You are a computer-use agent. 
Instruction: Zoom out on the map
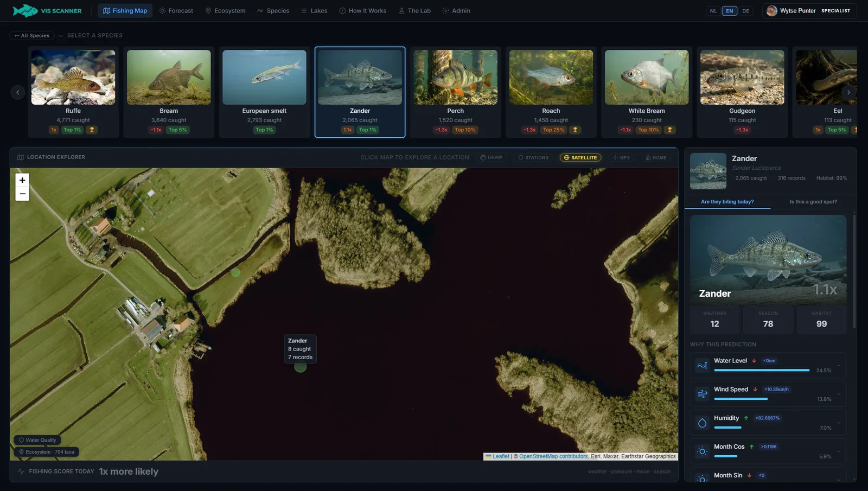[22, 194]
